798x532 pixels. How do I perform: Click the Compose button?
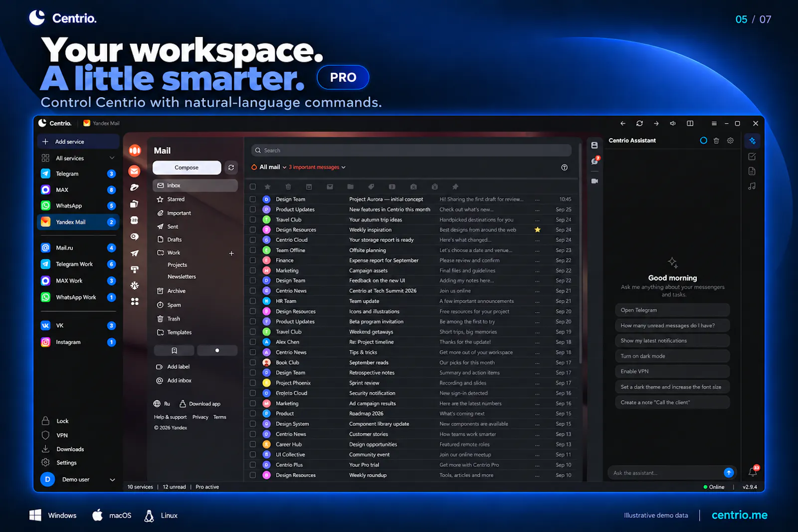187,168
